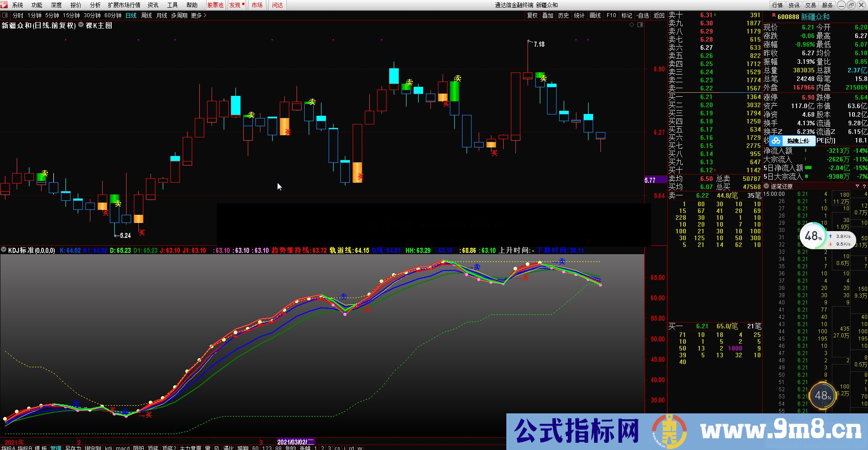Click the 返回 return button
This screenshot has height=450, width=868.
coord(659,15)
